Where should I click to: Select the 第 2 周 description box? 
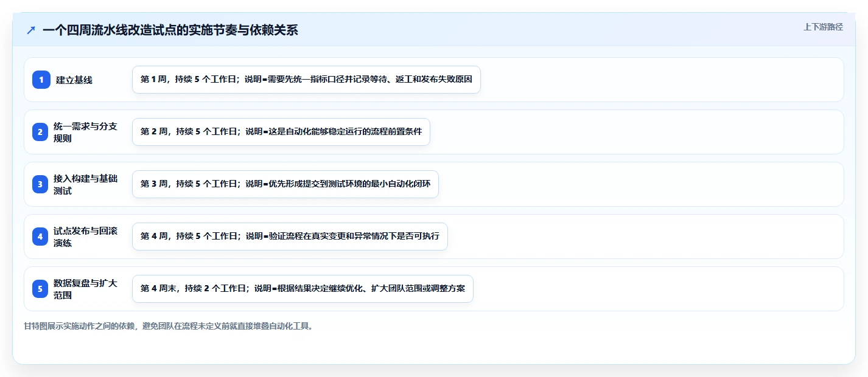point(281,132)
